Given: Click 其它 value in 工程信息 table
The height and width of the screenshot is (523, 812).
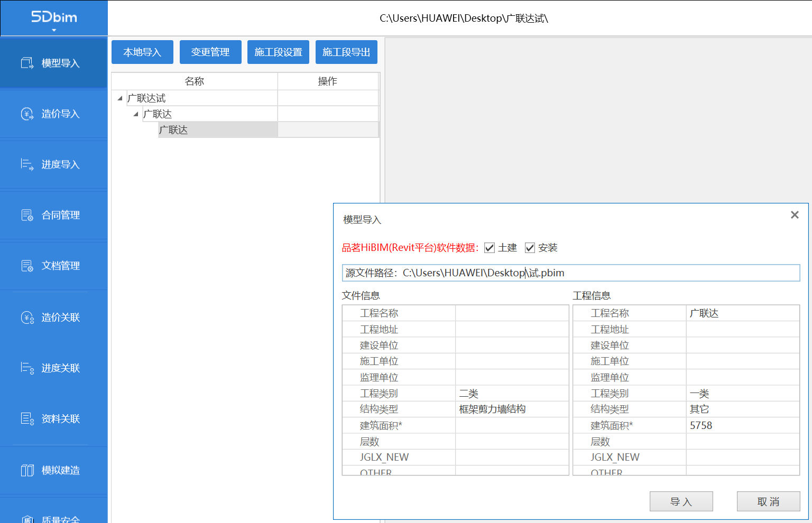Looking at the screenshot, I should coord(699,409).
